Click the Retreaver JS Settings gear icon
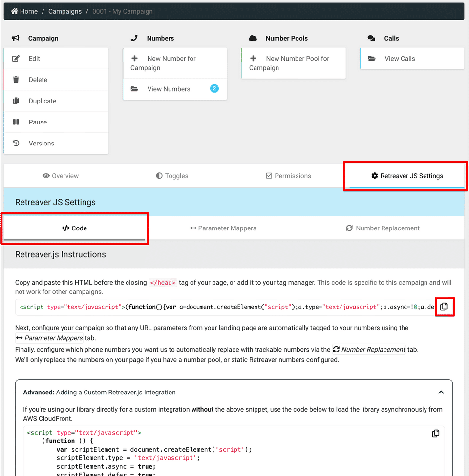Screen dimensions: 469x476 point(375,176)
